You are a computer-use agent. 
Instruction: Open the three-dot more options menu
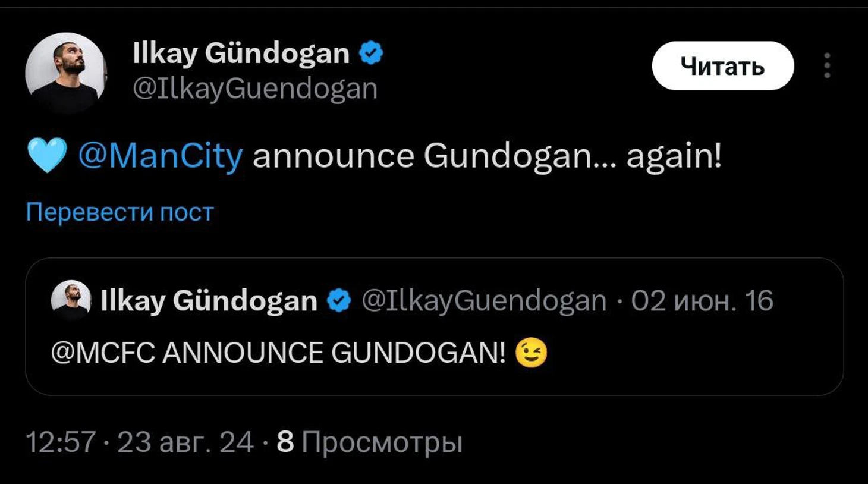827,65
